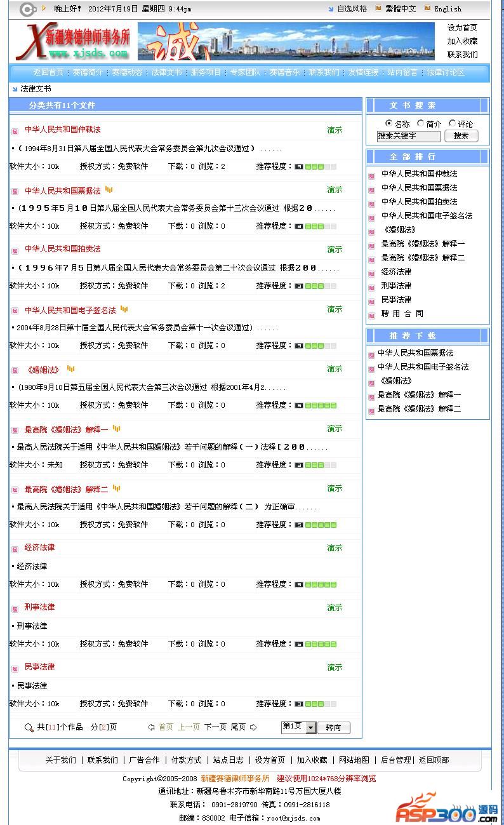
Task: Open 法律讨论区 in the navigation bar
Action: 446,72
